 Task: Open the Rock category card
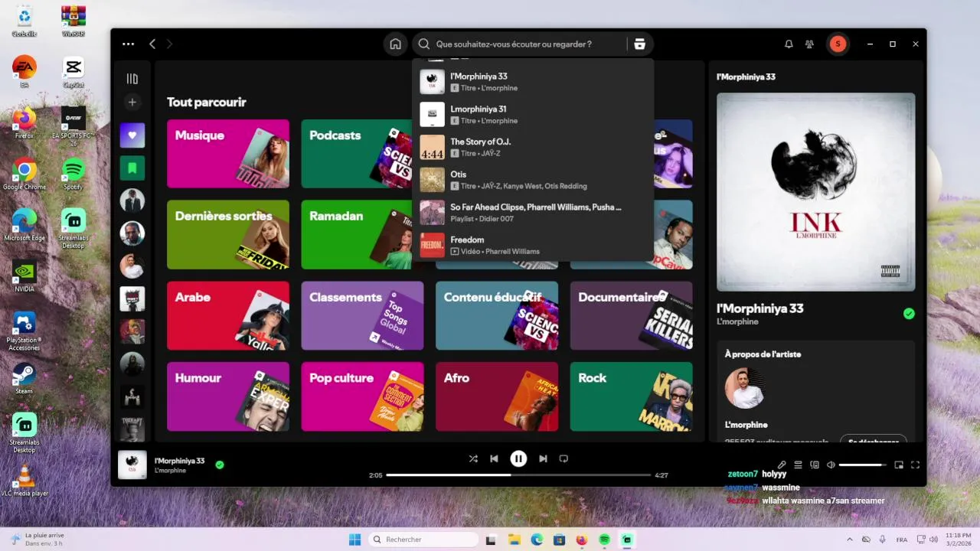(x=632, y=396)
